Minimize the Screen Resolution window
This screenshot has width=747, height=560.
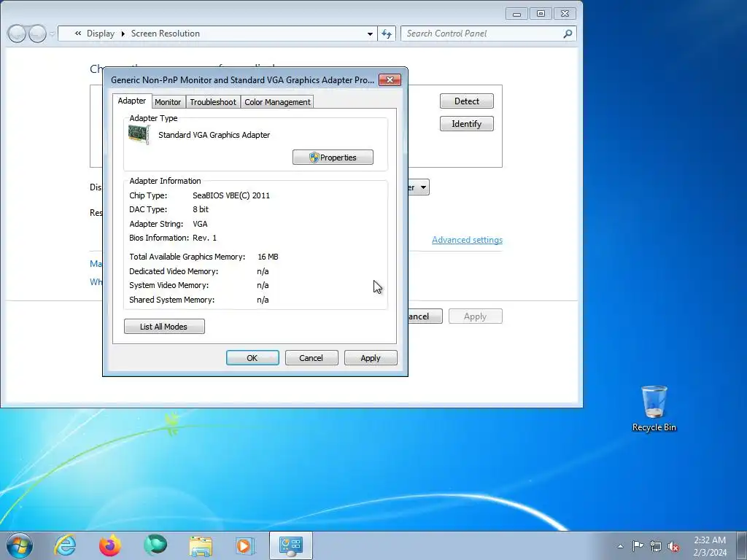coord(516,14)
